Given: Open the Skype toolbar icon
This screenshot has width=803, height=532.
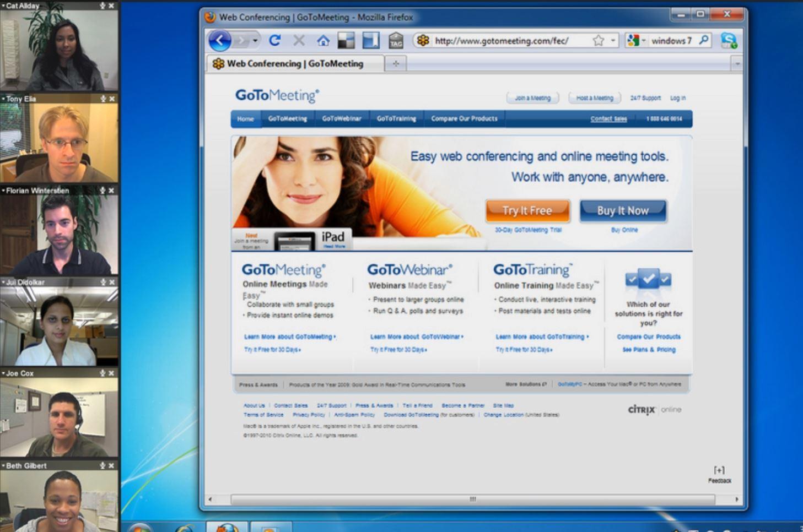Looking at the screenshot, I should [729, 40].
